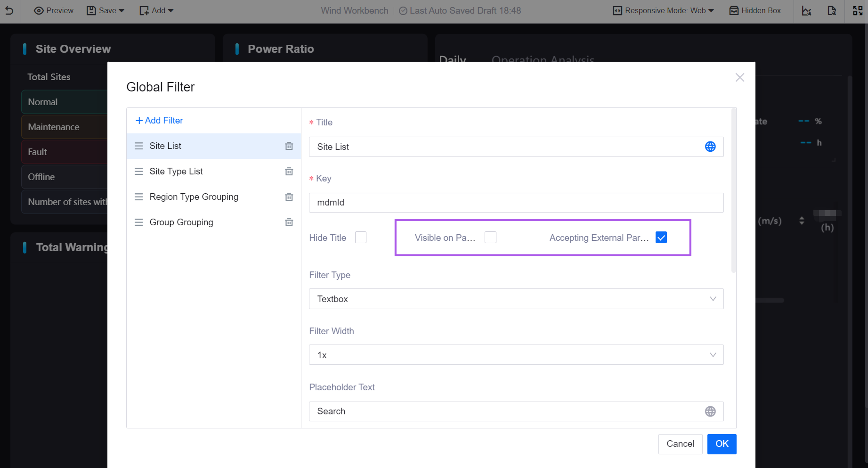Select Group Grouping in the filter list

pyautogui.click(x=181, y=222)
